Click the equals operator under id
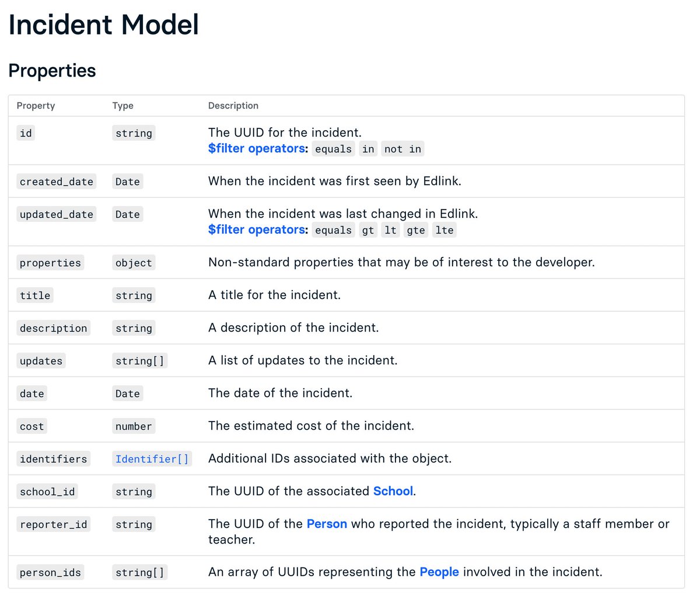The width and height of the screenshot is (700, 606). [334, 149]
